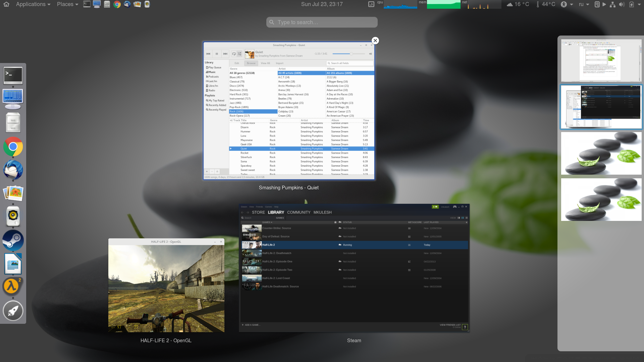
Task: Open the image viewer photos dock icon
Action: pyautogui.click(x=13, y=193)
